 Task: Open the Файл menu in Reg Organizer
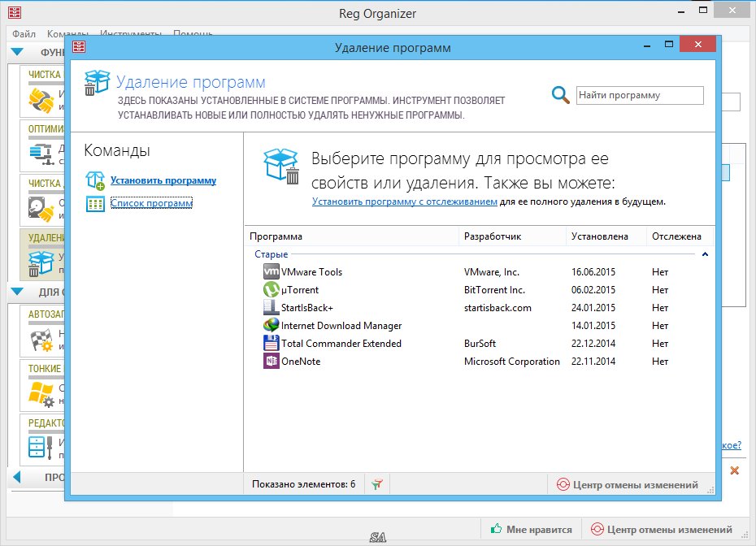[24, 34]
